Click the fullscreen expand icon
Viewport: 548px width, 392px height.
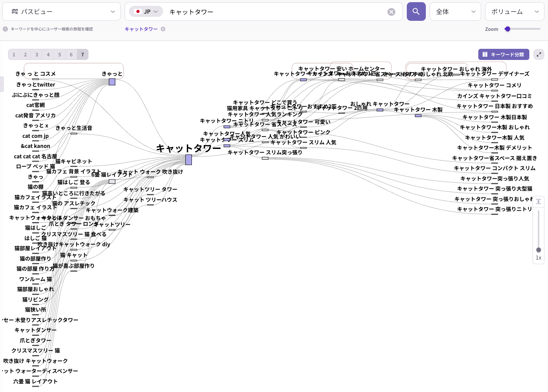(x=539, y=55)
